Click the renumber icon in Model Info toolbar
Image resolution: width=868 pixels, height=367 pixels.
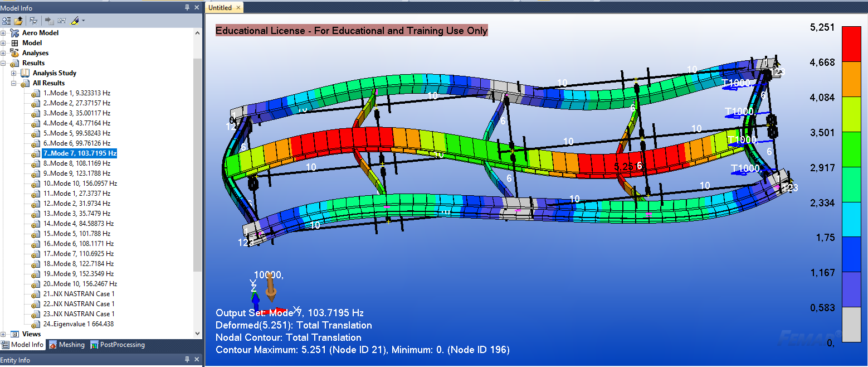(62, 21)
